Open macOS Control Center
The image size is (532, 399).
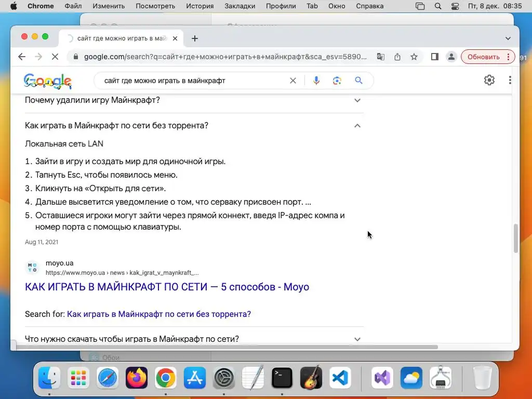coord(455,6)
